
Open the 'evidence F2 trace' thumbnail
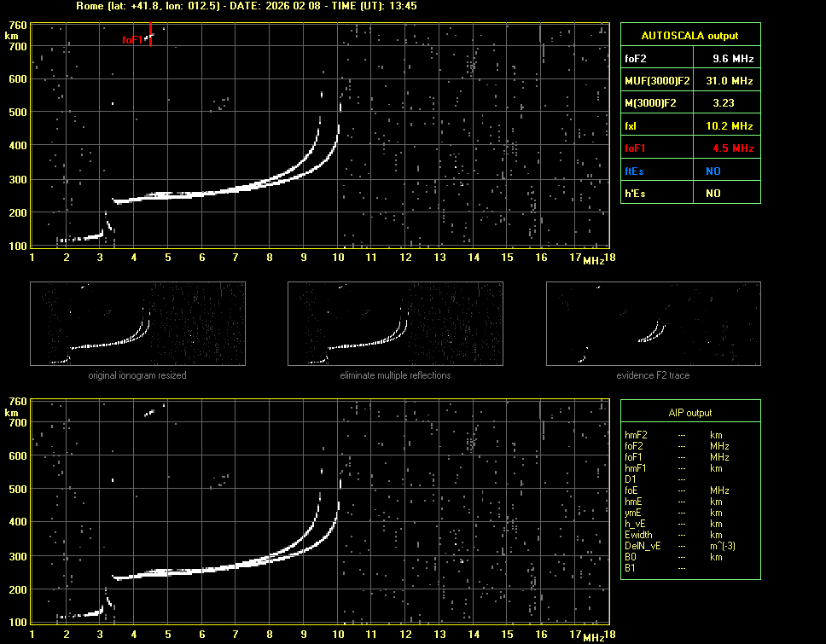tap(653, 325)
